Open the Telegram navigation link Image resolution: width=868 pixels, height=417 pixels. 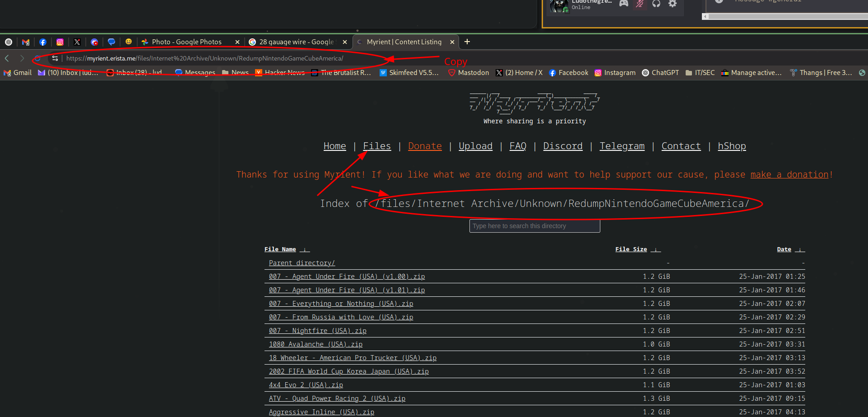tap(622, 146)
